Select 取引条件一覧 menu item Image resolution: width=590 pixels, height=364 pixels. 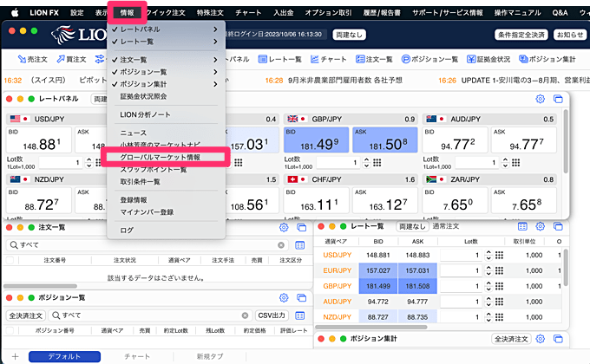[x=140, y=182]
